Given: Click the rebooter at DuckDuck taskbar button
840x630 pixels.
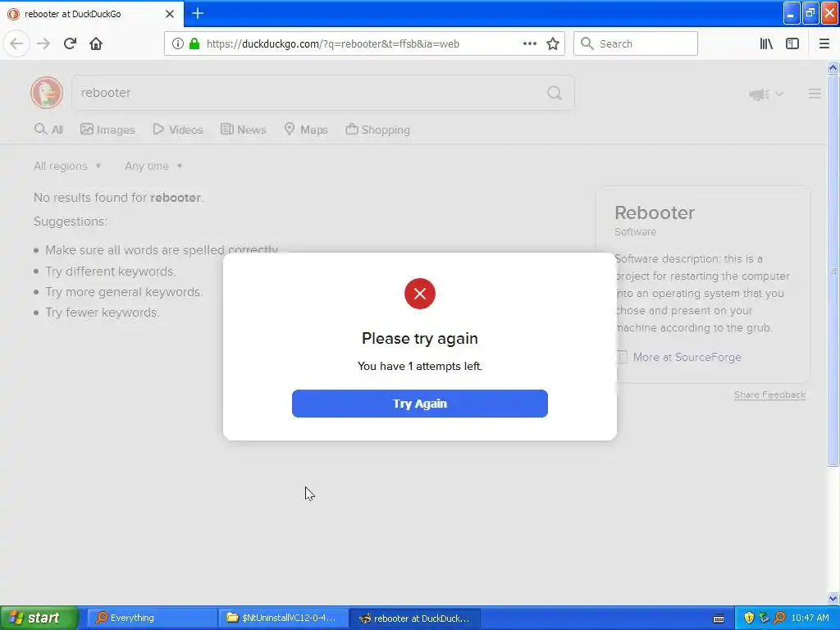Looking at the screenshot, I should click(x=414, y=618).
